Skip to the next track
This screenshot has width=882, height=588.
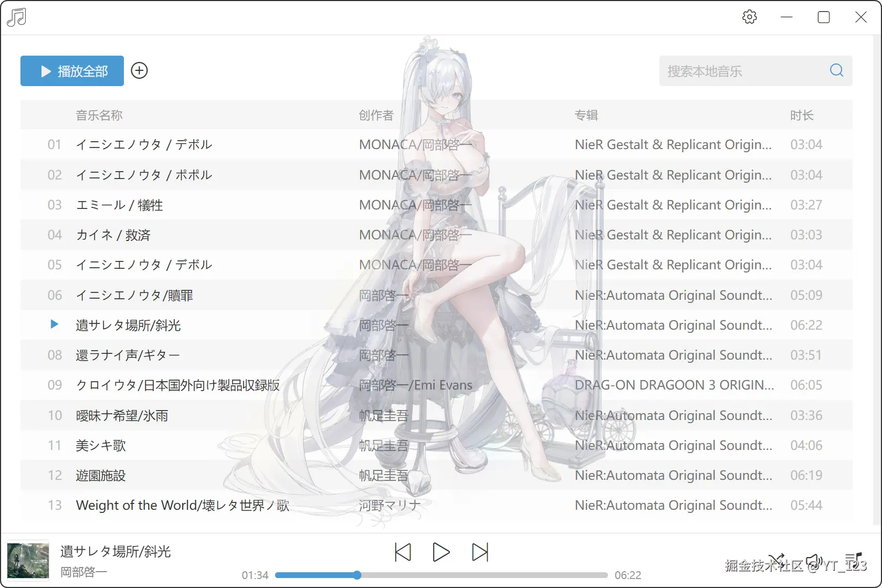pos(480,552)
